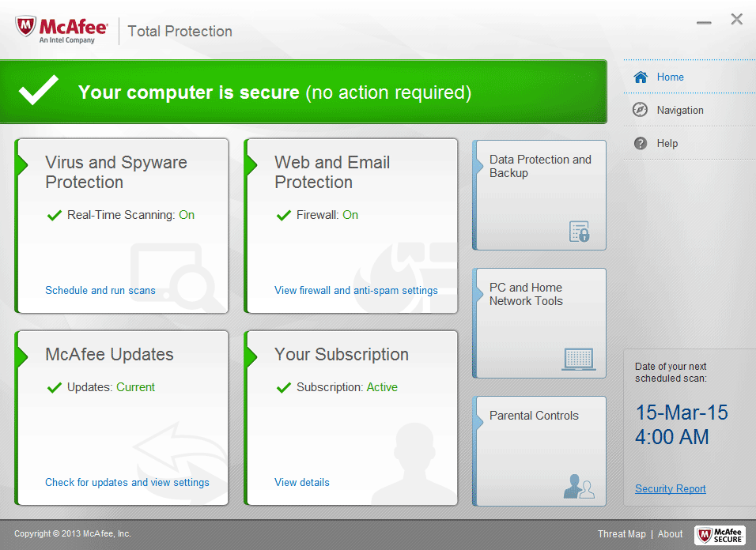Click the Firewall status checkmark
756x550 pixels.
[284, 215]
